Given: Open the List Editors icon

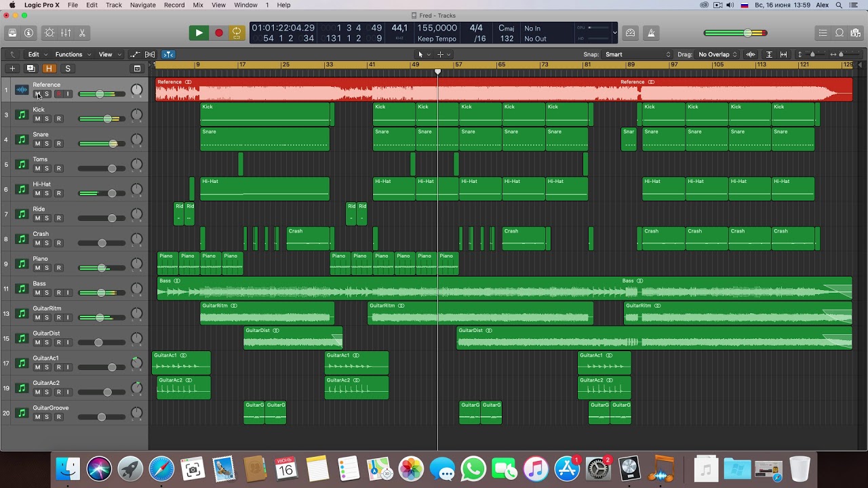Looking at the screenshot, I should coord(823,33).
